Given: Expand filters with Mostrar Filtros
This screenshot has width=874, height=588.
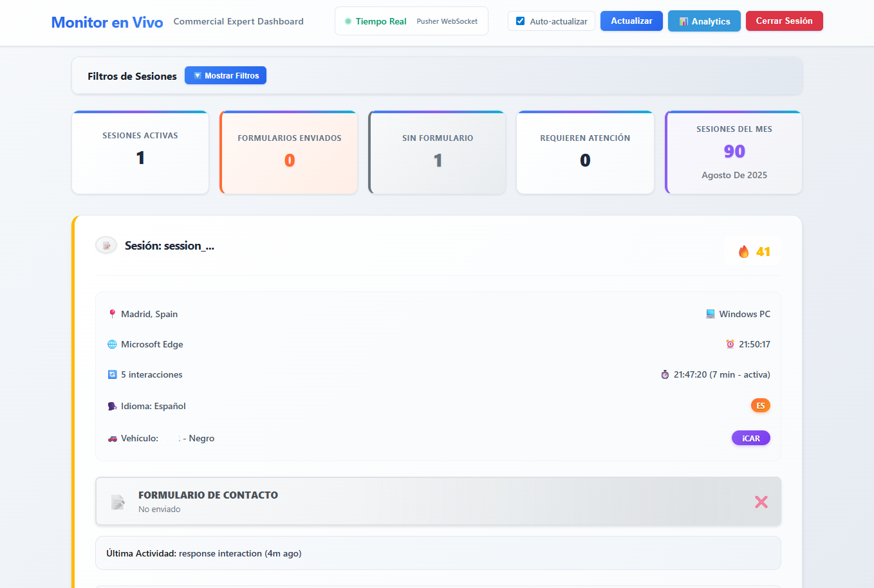Looking at the screenshot, I should click(x=225, y=75).
